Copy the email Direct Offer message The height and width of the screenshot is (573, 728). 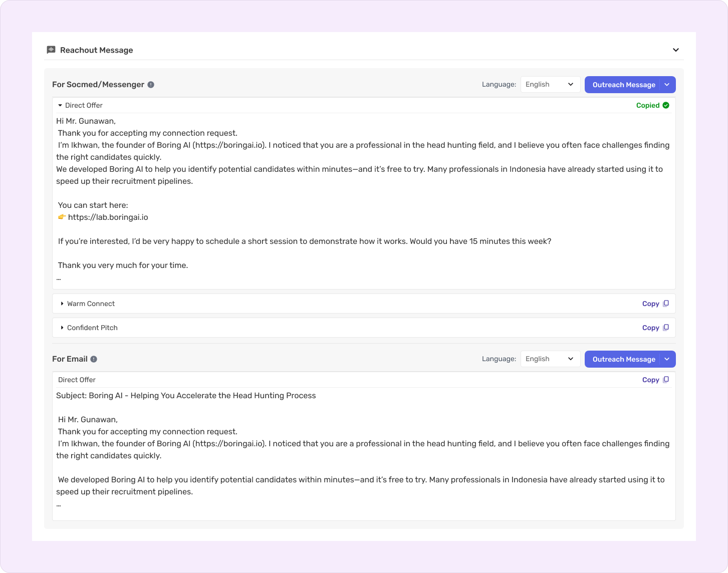655,380
